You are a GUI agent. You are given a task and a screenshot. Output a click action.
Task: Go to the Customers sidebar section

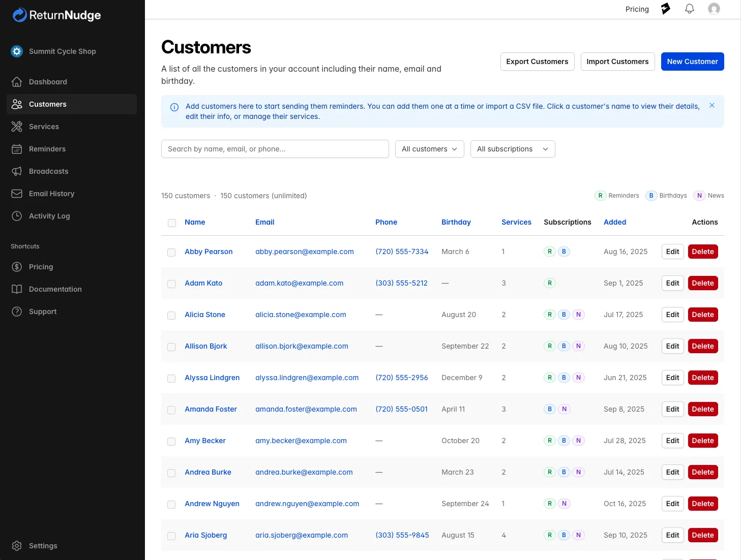(x=47, y=104)
